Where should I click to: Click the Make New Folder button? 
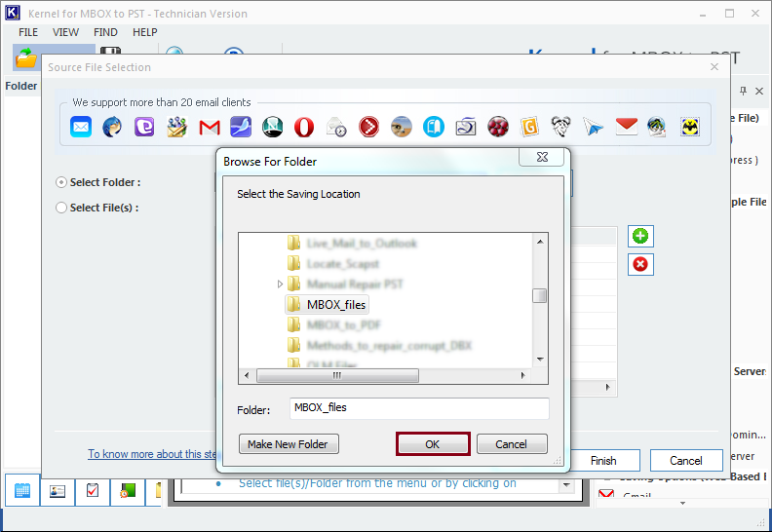click(x=289, y=444)
